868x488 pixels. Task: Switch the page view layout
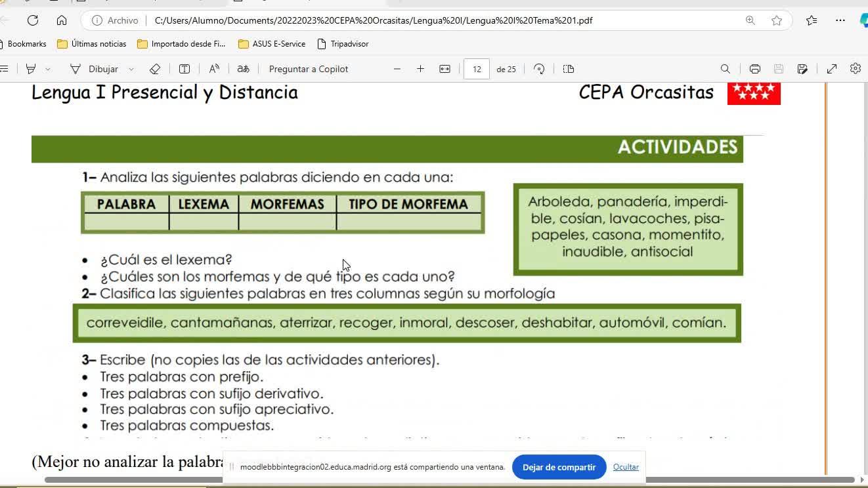(569, 69)
